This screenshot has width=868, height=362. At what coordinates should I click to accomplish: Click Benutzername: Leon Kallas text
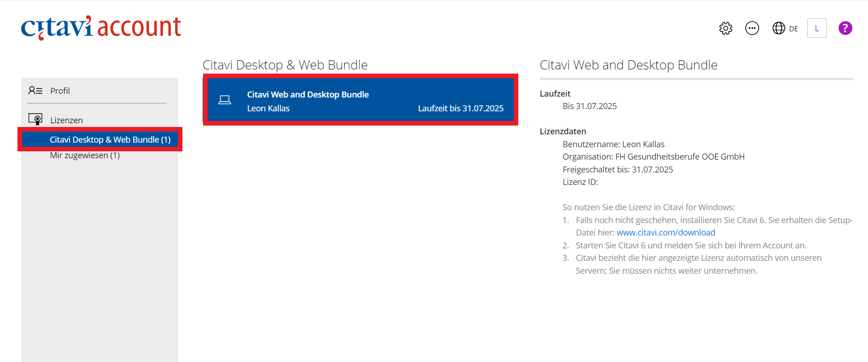pos(613,144)
